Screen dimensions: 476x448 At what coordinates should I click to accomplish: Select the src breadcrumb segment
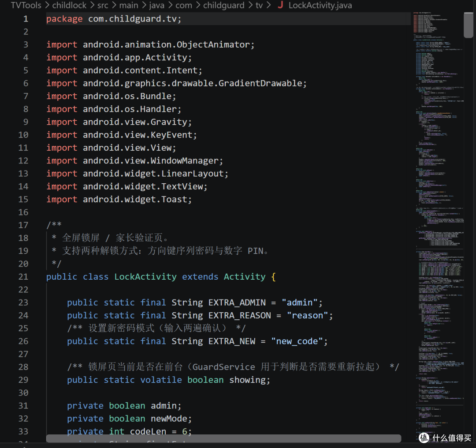pyautogui.click(x=103, y=5)
